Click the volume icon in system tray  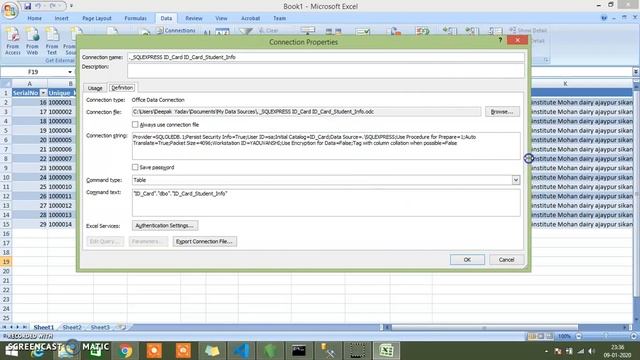pyautogui.click(x=591, y=351)
